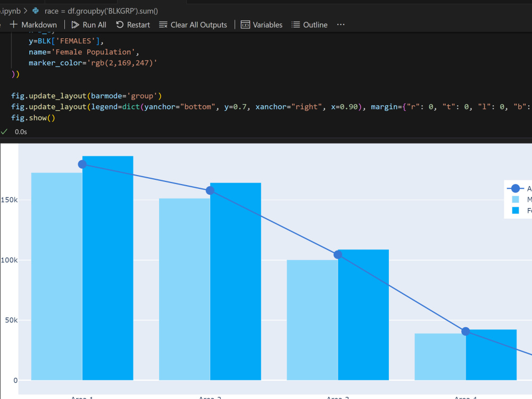Click the line marker above Area 3
Screen dimensions: 532x399
click(x=338, y=255)
